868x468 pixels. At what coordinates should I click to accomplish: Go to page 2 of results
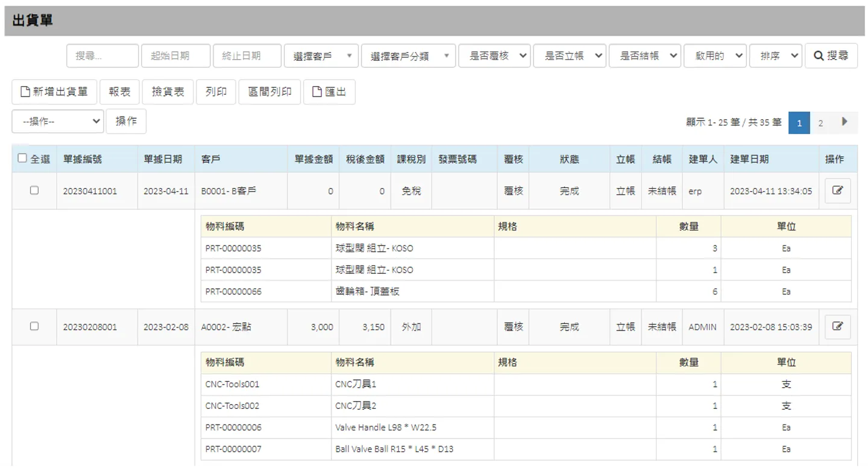pyautogui.click(x=820, y=122)
